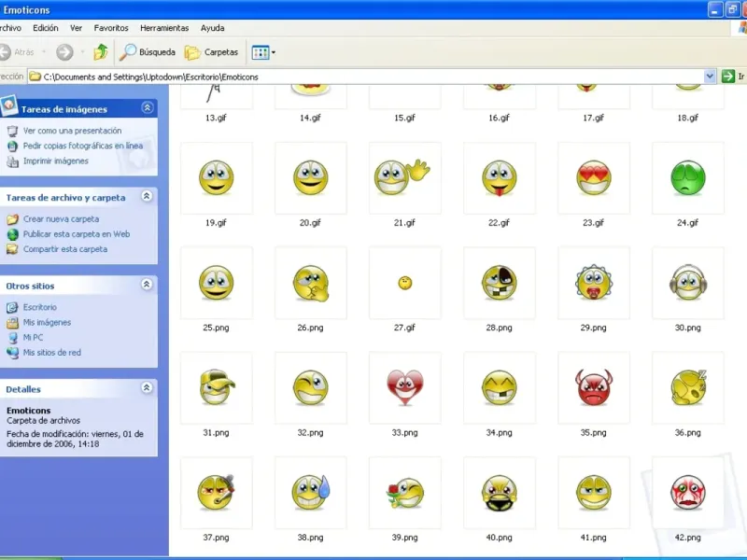Select the headphones emoticon 30.png

click(688, 283)
